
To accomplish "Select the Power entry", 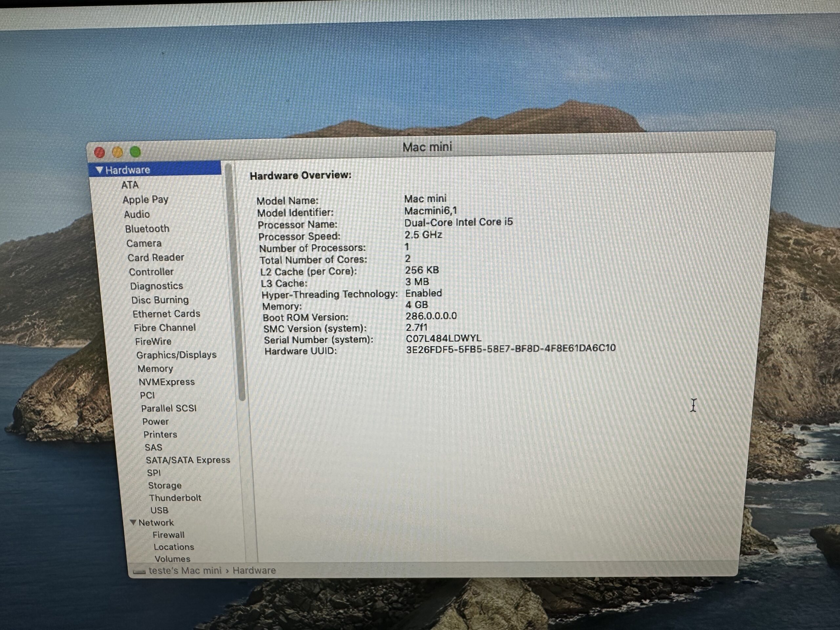I will pos(155,422).
